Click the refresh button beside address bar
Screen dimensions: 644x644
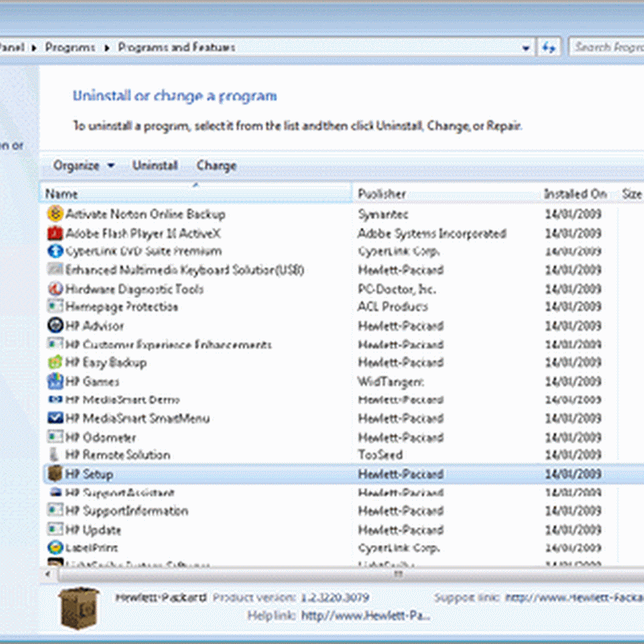tap(549, 47)
